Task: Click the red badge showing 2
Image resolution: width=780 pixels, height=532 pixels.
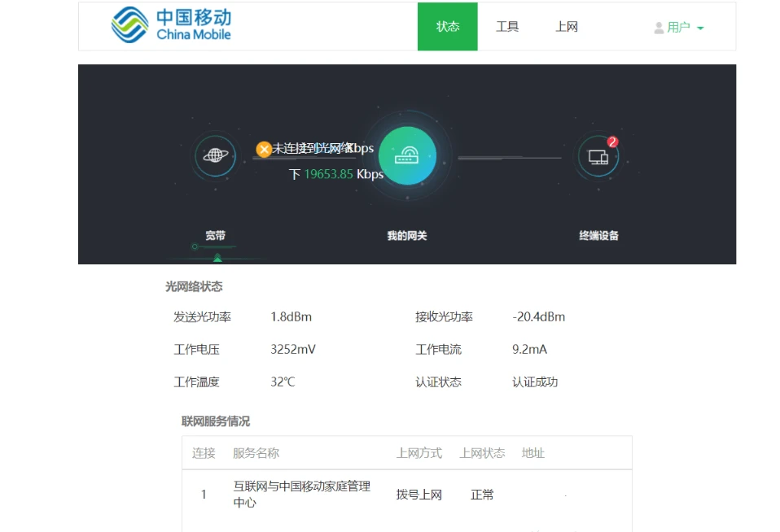Action: 613,142
